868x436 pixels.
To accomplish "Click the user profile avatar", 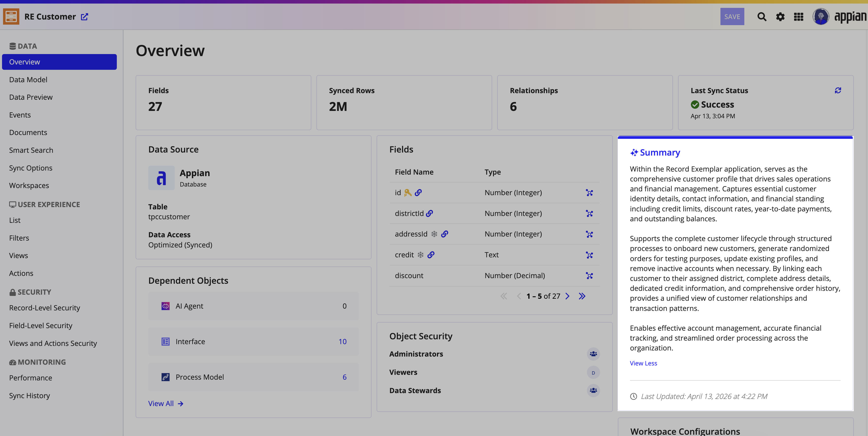I will 821,16.
